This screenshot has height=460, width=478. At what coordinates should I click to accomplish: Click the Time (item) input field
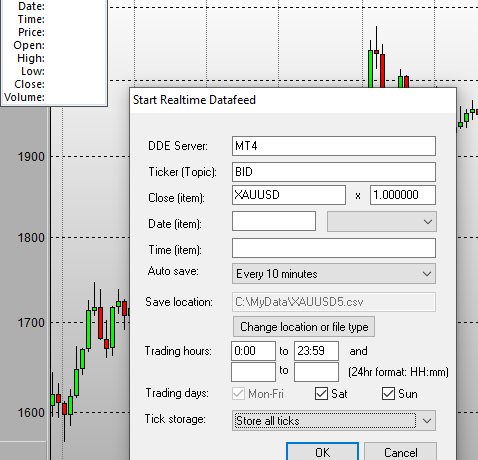pyautogui.click(x=334, y=248)
